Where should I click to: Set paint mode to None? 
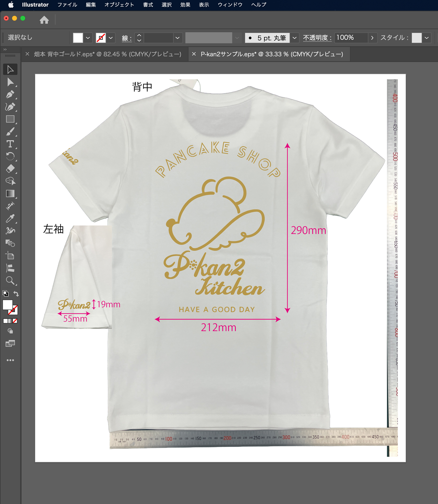click(15, 321)
